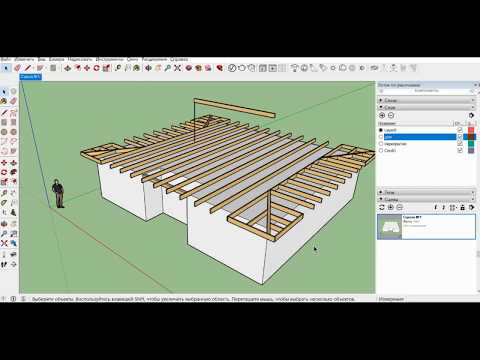Image resolution: width=480 pixels, height=360 pixels.
Task: Click the human figure in the model
Action: coord(58,194)
